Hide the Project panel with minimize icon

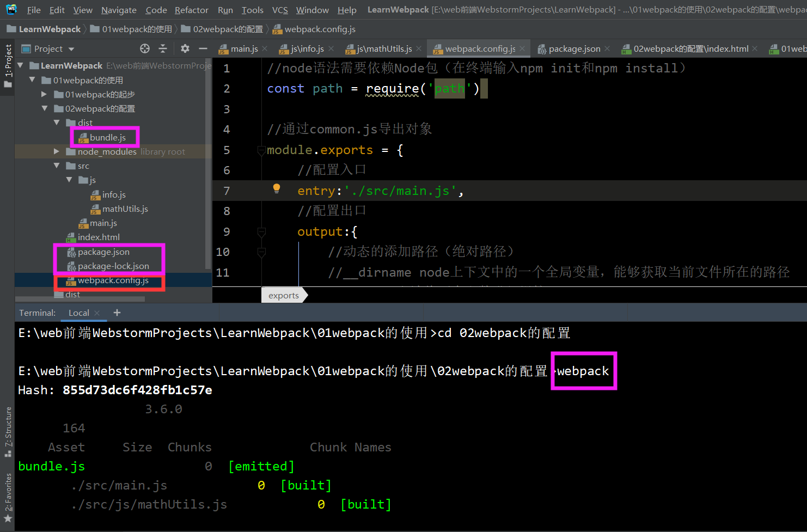(203, 48)
